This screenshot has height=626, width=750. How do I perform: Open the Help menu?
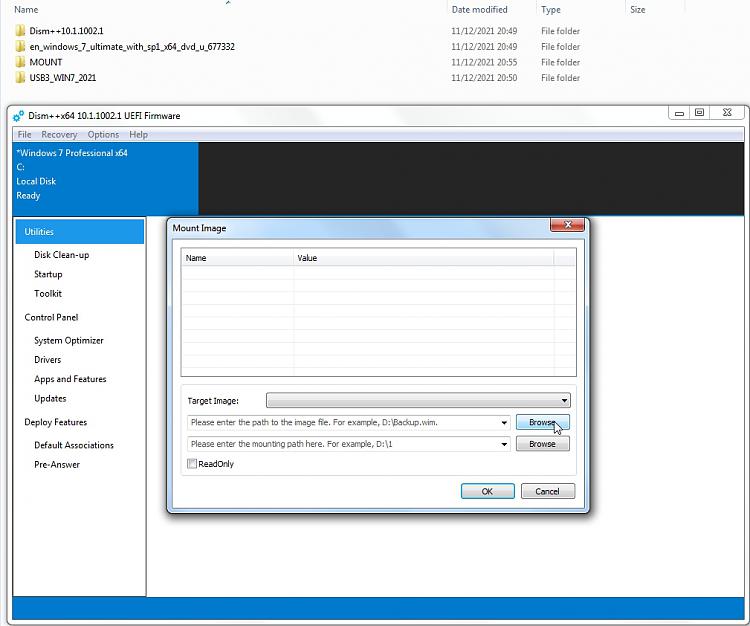138,134
